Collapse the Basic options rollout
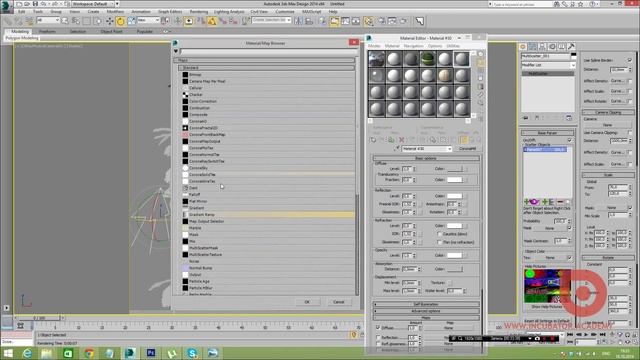The height and width of the screenshot is (360, 640). [426, 158]
